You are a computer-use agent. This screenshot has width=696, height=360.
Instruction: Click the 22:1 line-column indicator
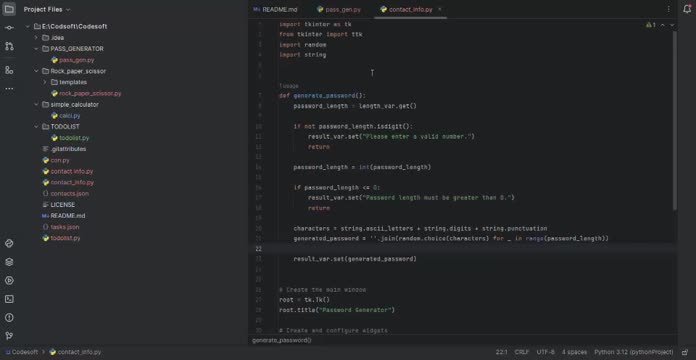click(x=502, y=352)
